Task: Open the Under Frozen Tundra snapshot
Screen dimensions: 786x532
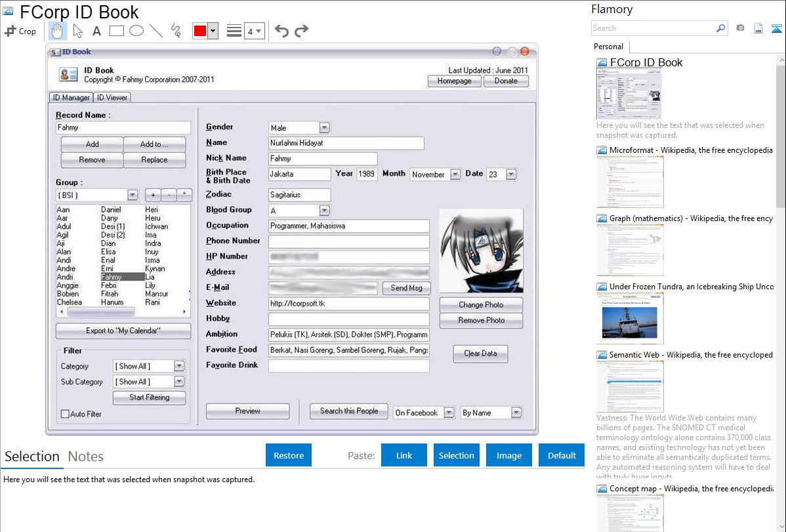Action: click(x=630, y=318)
